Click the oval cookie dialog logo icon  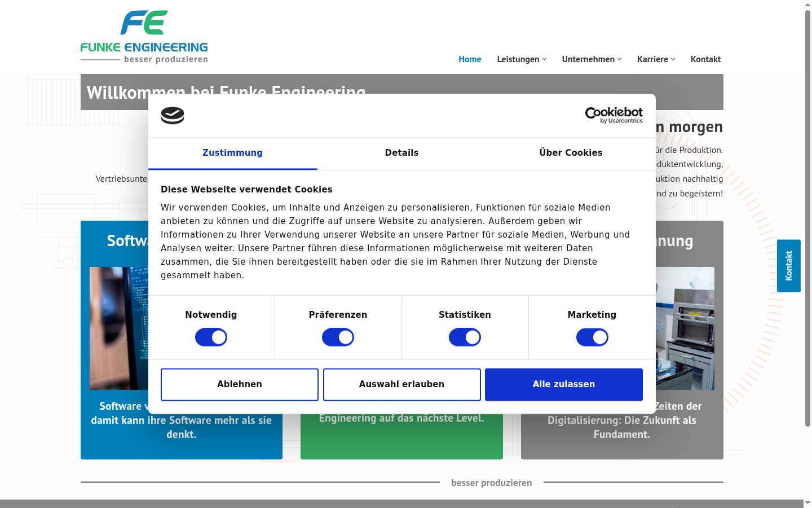tap(173, 115)
